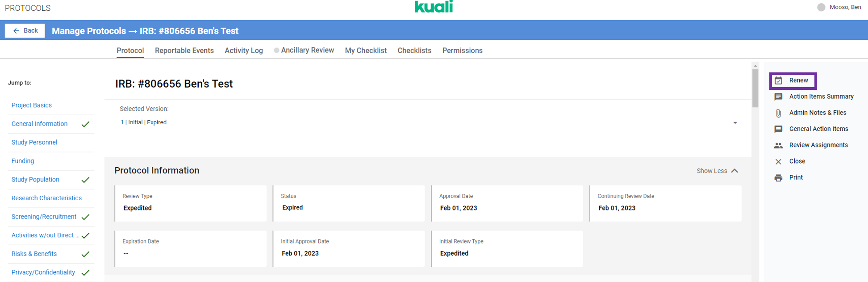
Task: Open the Activity Log tab
Action: 243,51
